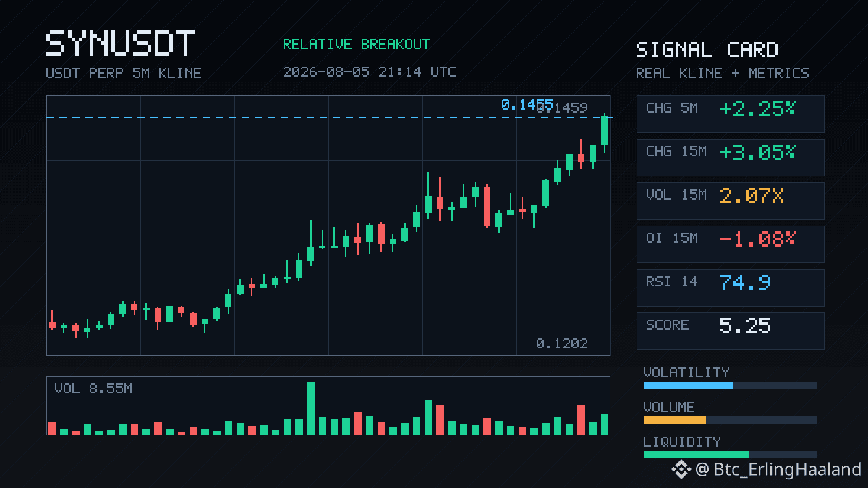Click the VOLUME label above orange bar
The width and height of the screenshot is (868, 488).
(x=669, y=407)
